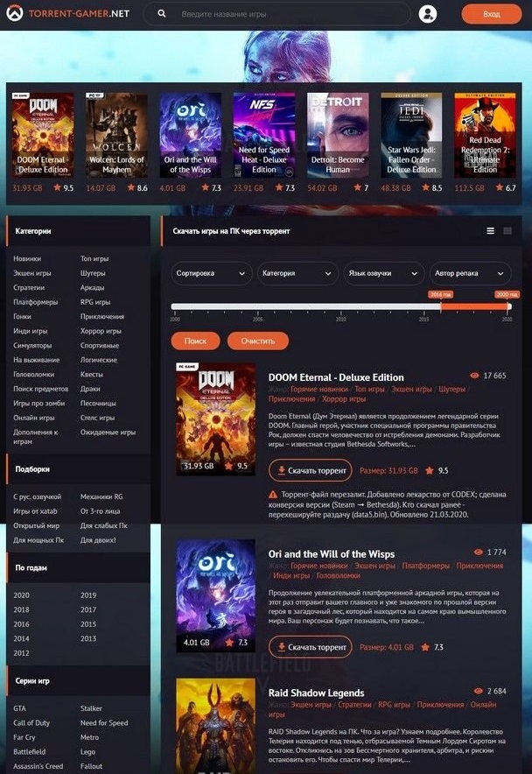The height and width of the screenshot is (774, 532).
Task: Click Скачать торрент for DOOM Eternal
Action: (311, 471)
